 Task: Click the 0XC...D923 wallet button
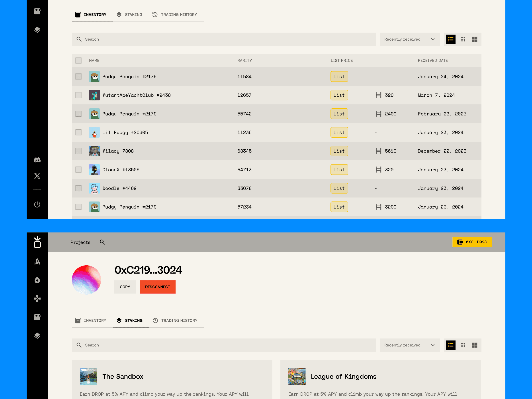pyautogui.click(x=472, y=242)
